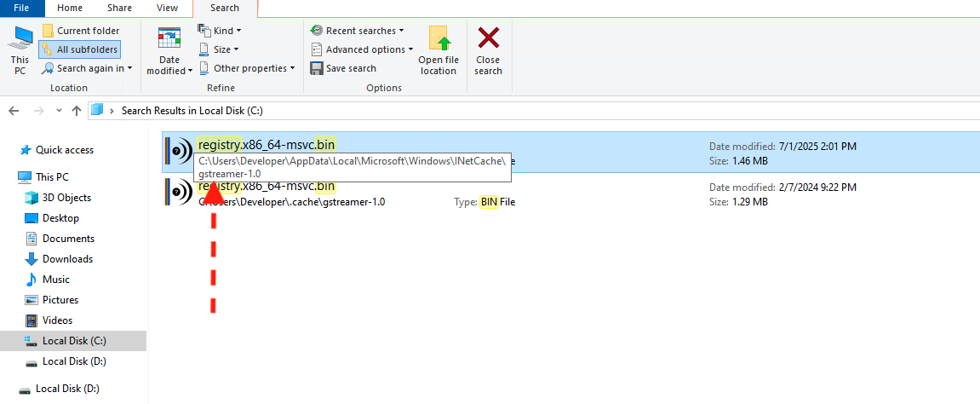Click the Other properties page icon
Image resolution: width=980 pixels, height=404 pixels.
[203, 67]
